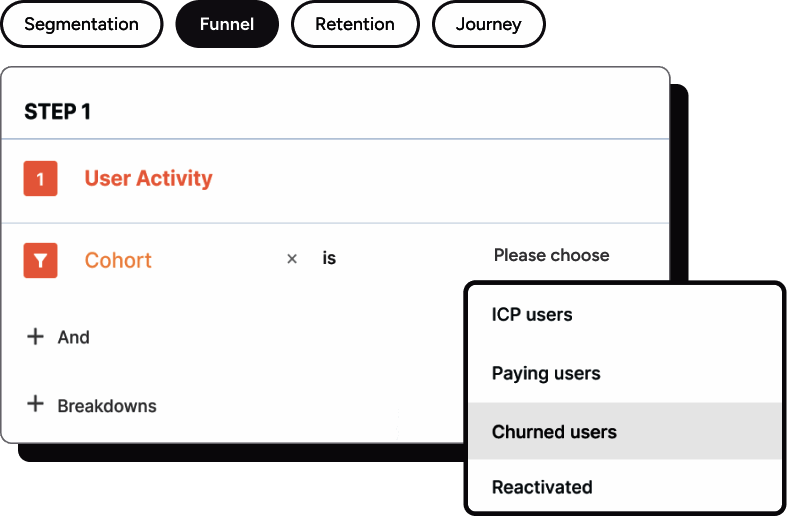Open the 'Please choose' cohort dropdown
Image resolution: width=787 pixels, height=516 pixels.
(x=551, y=256)
